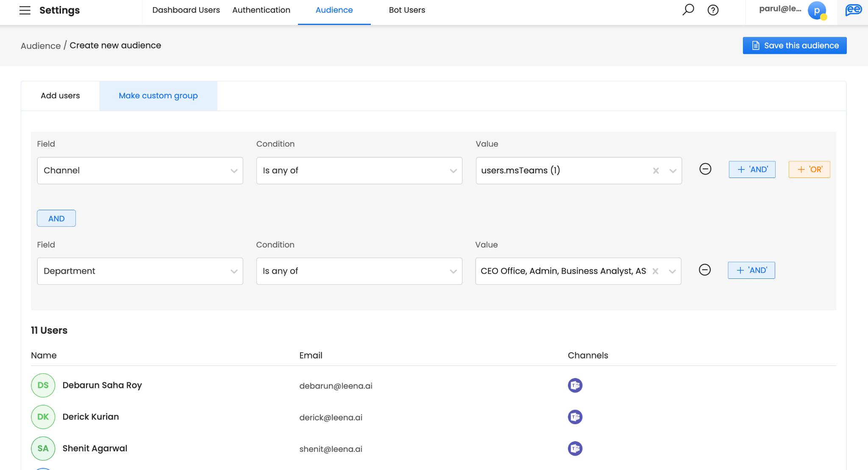Expand the Channel field dropdown
The image size is (868, 470).
(140, 170)
